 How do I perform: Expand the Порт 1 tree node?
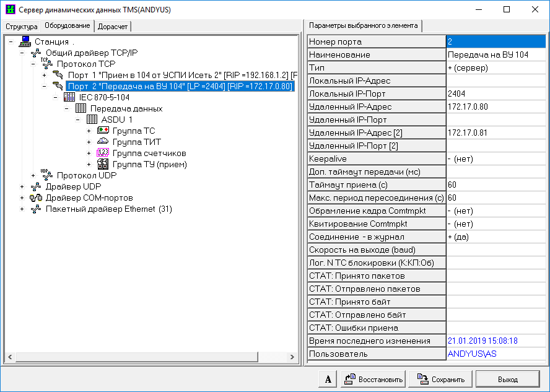(45, 75)
